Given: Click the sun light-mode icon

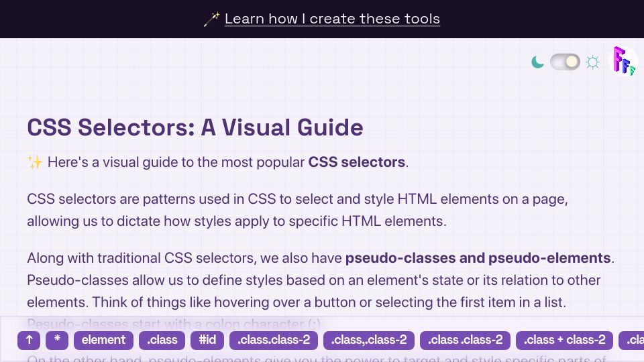Looking at the screenshot, I should tap(592, 62).
